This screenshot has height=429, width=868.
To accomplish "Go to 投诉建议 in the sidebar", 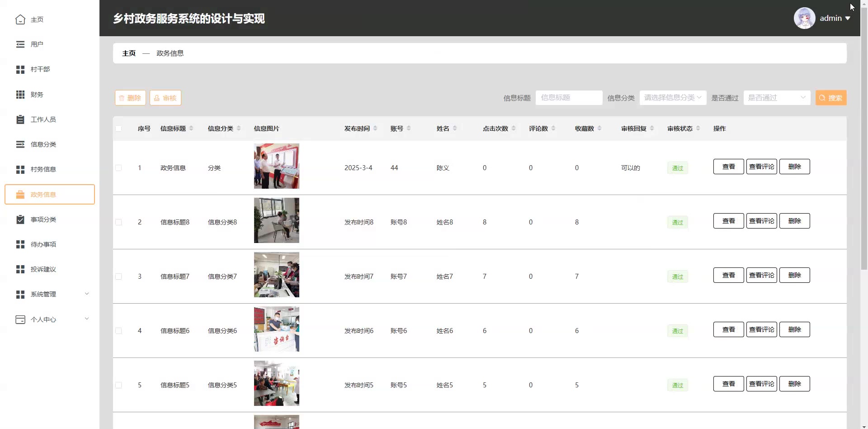I will 43,269.
